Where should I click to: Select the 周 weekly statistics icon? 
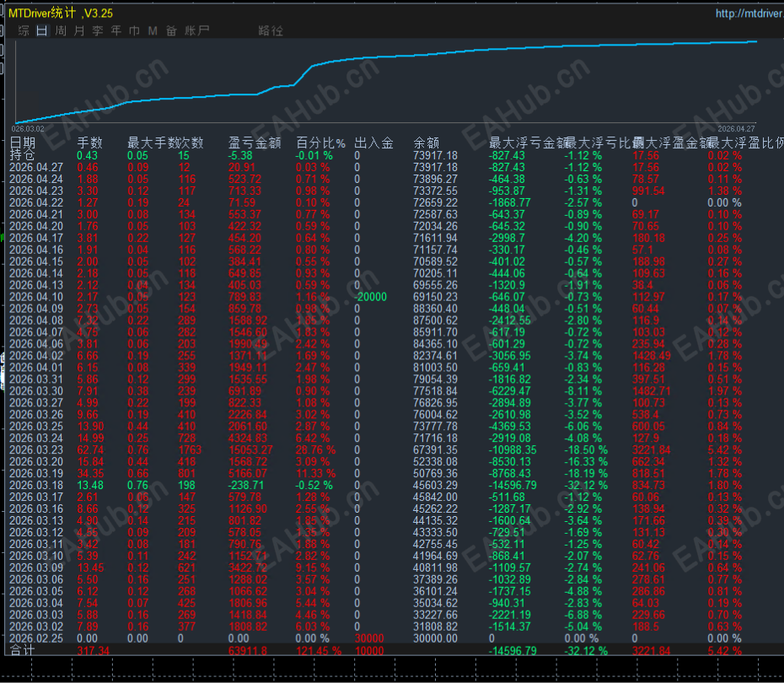click(x=60, y=30)
